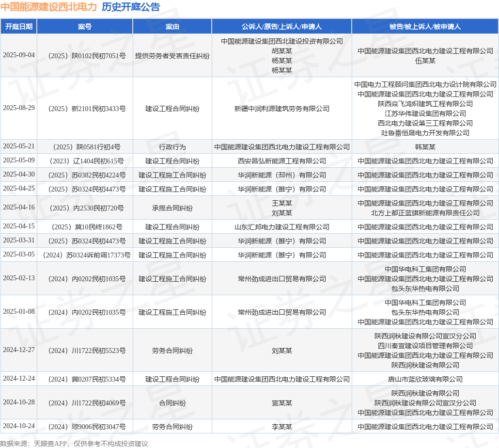Click the date cell 2025-05-09
Screen dimensions: 499x448
click(x=19, y=160)
